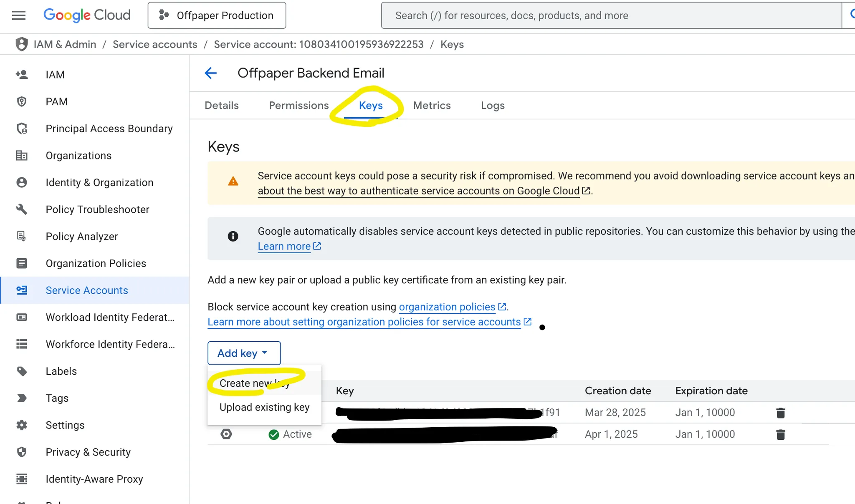Open Identity-Aware Proxy page

(94, 479)
